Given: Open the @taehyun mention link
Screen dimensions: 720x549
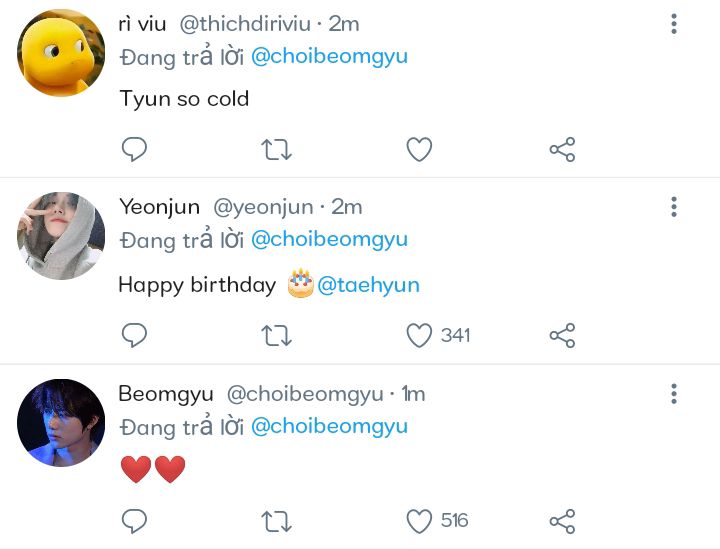Looking at the screenshot, I should (x=368, y=285).
